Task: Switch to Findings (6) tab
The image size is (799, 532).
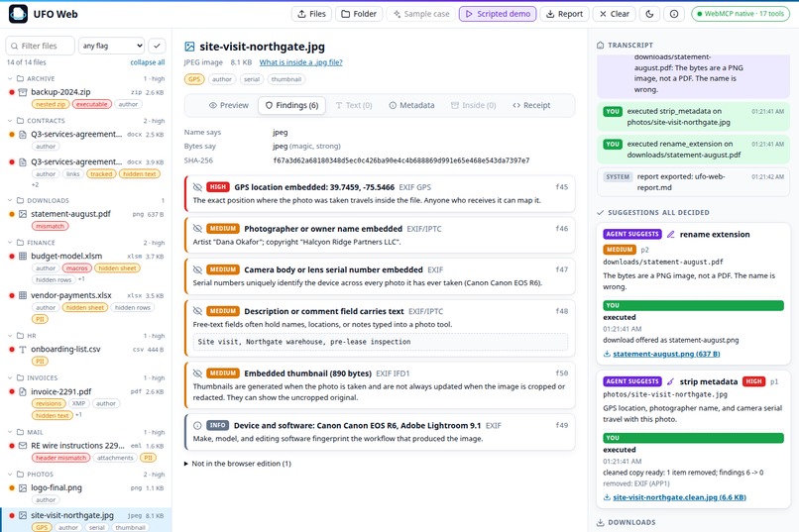Action: (292, 105)
